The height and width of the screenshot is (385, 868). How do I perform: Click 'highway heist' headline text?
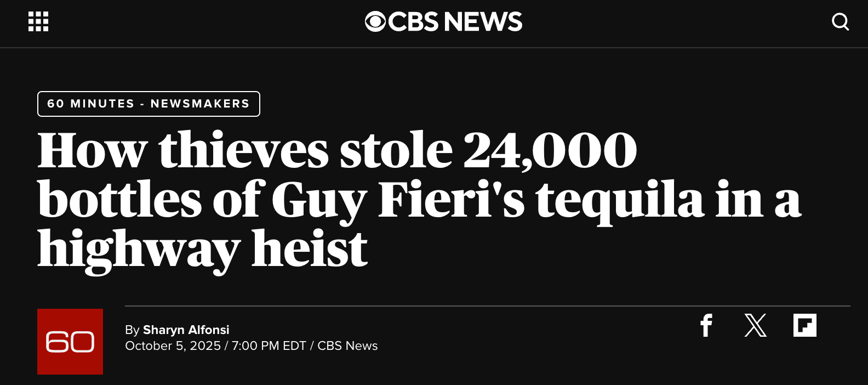[202, 250]
